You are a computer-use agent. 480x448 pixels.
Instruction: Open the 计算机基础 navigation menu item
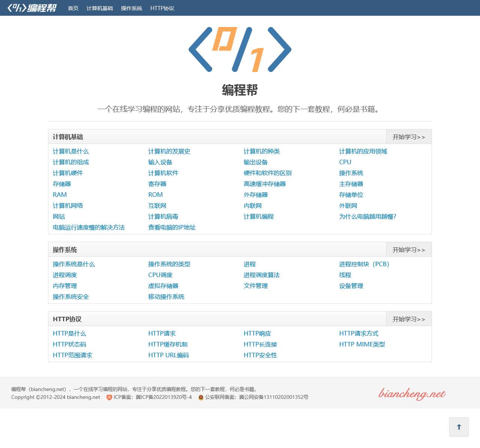point(100,8)
